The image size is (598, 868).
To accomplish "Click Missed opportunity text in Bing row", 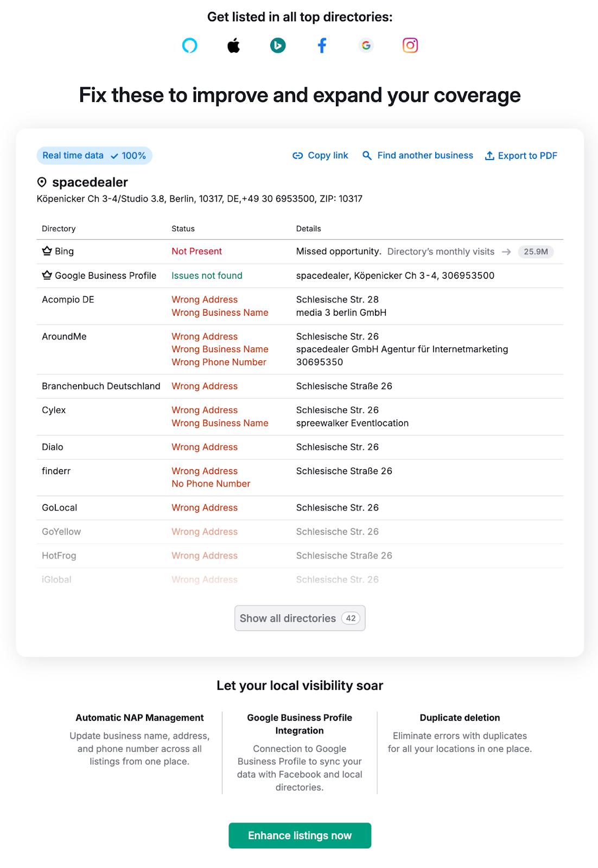I will [x=339, y=251].
